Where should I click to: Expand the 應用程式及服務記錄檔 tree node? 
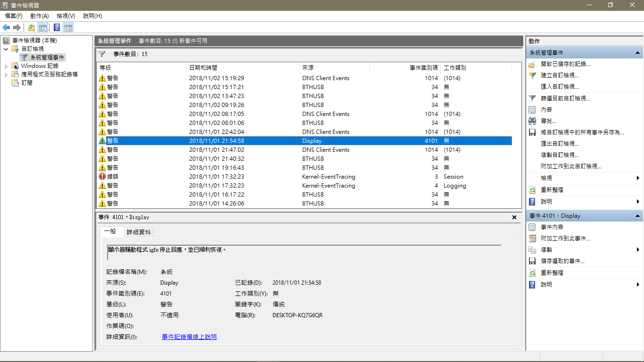coord(6,74)
